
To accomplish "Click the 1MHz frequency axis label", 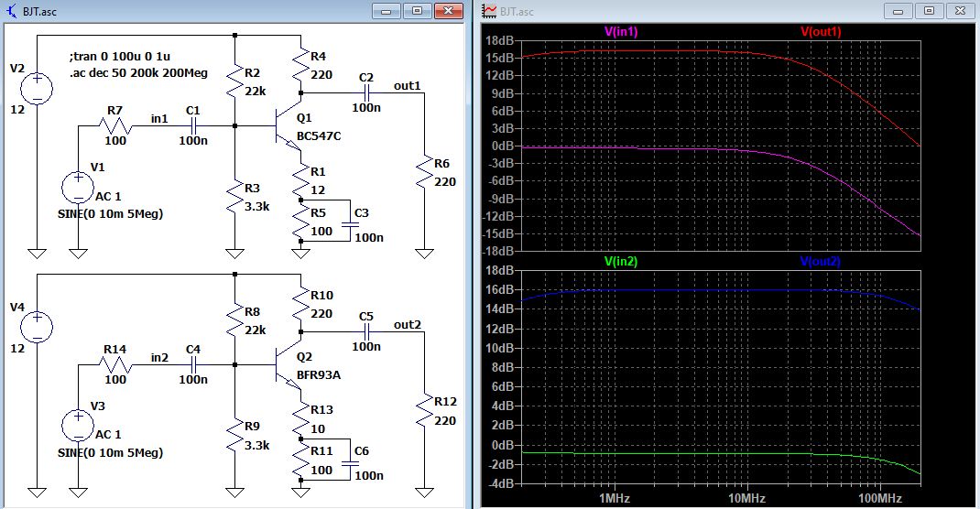I will [x=615, y=498].
